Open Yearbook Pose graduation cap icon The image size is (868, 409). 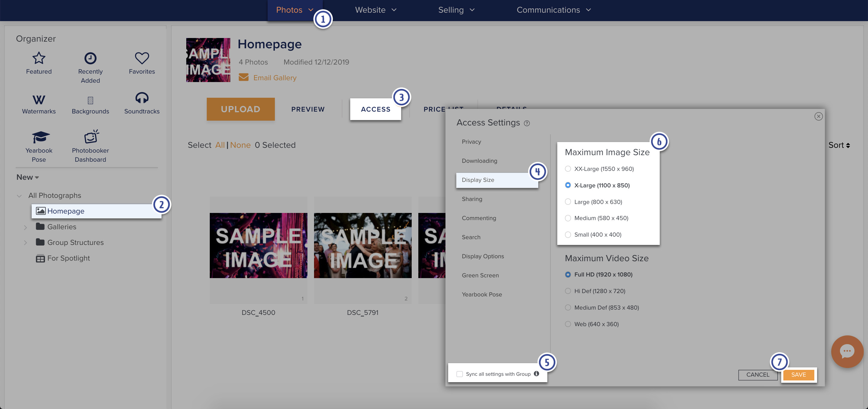tap(40, 137)
